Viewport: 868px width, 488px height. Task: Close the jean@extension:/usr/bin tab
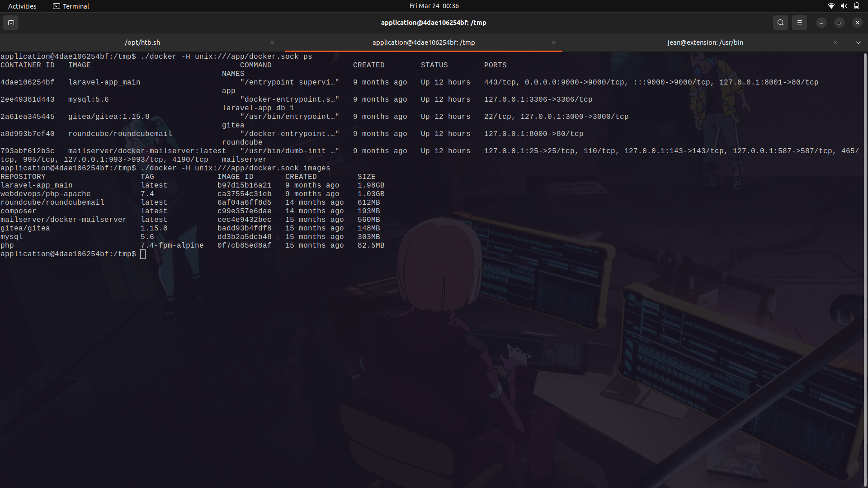coord(835,42)
